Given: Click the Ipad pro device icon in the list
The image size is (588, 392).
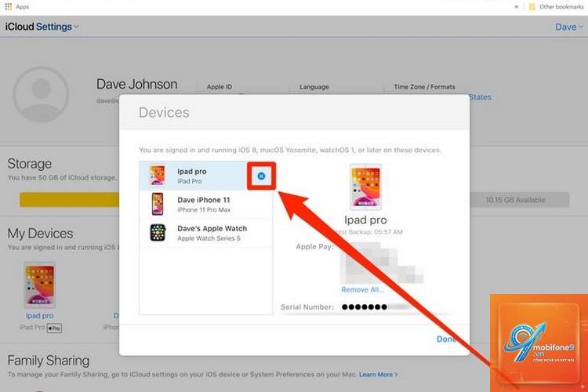Looking at the screenshot, I should pyautogui.click(x=158, y=176).
